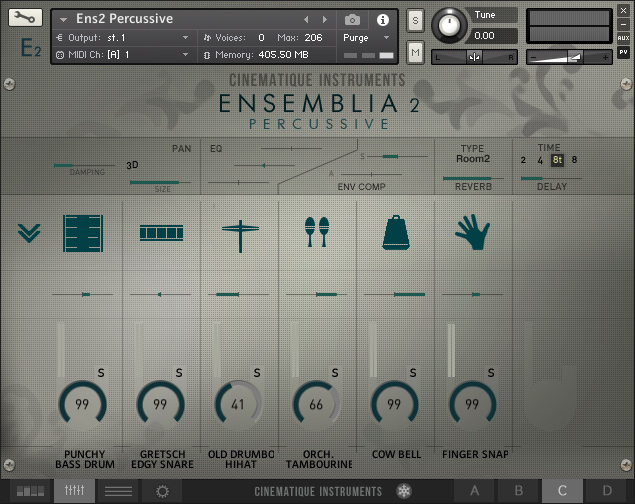The image size is (635, 504).
Task: Select the finger snap hand icon
Action: [473, 232]
